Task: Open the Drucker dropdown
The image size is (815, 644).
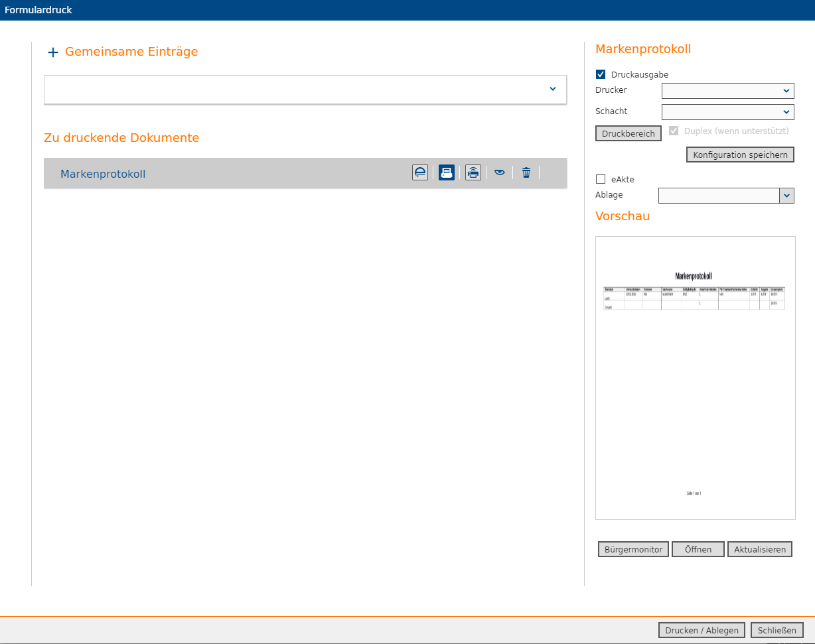Action: point(727,91)
